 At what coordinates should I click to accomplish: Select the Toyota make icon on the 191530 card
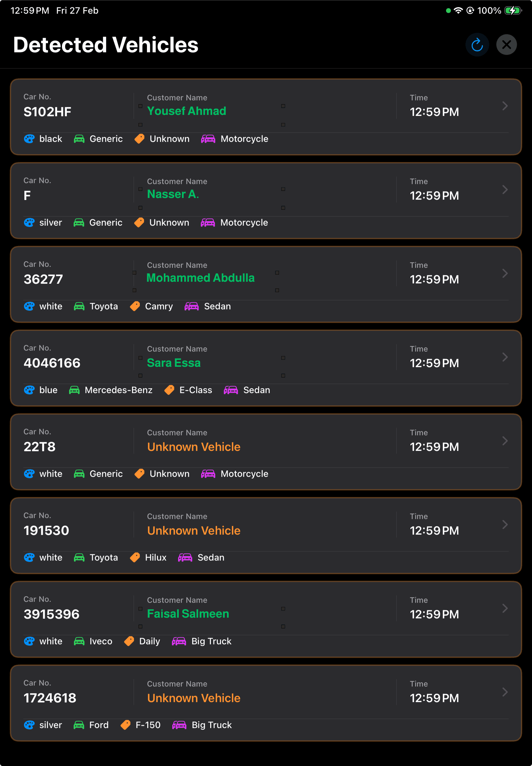pos(79,557)
